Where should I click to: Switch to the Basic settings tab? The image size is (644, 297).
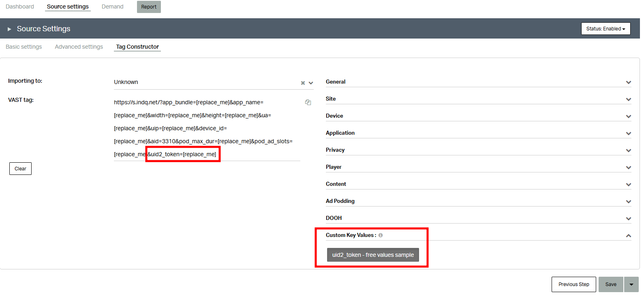[24, 47]
